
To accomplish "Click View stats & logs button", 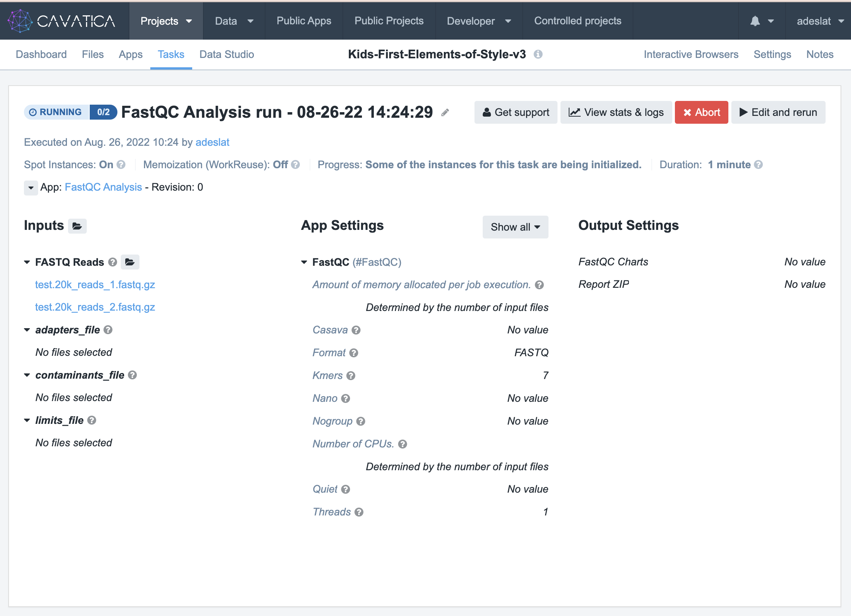I will point(616,112).
